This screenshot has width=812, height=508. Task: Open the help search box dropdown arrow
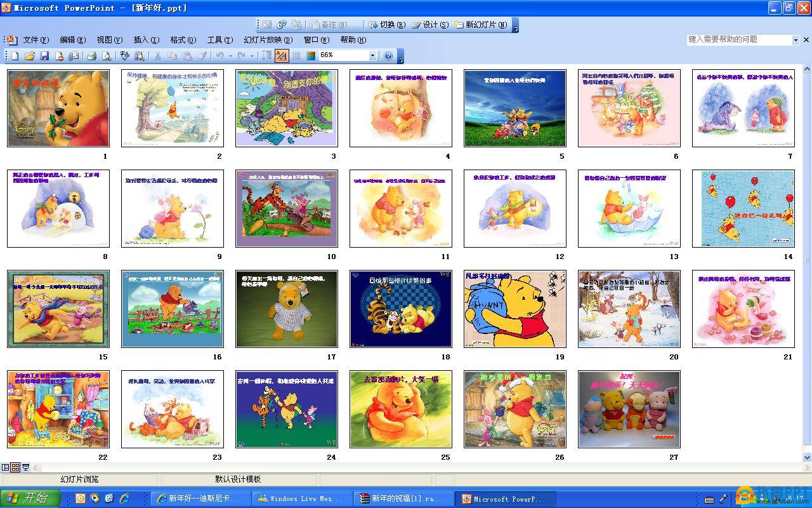(x=796, y=39)
